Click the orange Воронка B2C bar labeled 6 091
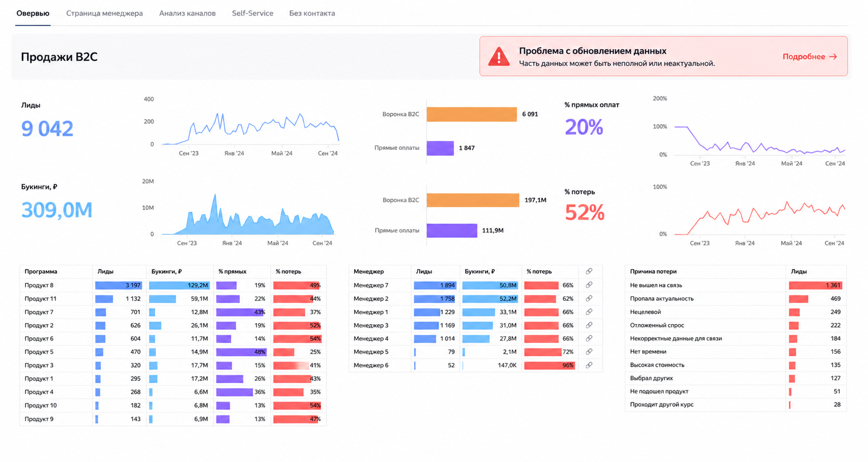Screen dimensions: 868x462 [472, 114]
